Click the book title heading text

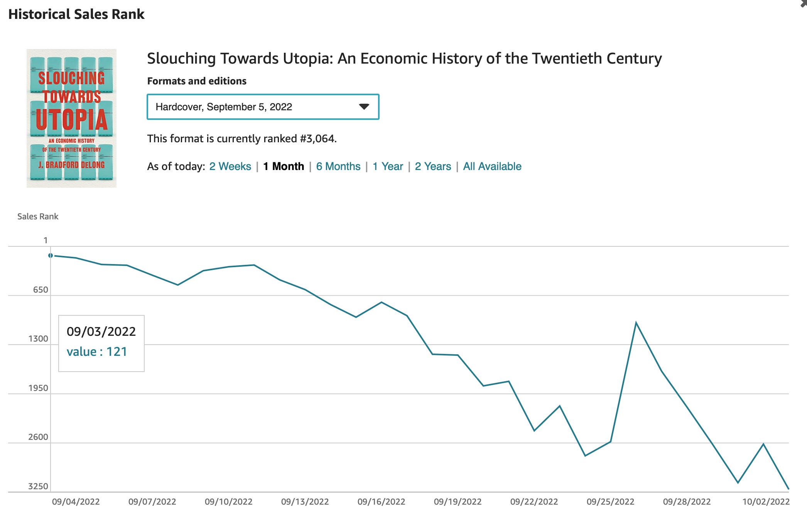pyautogui.click(x=404, y=59)
